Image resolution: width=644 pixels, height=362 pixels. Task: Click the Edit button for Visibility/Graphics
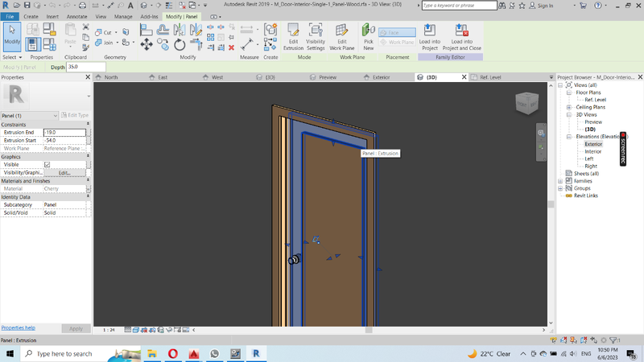(x=64, y=173)
